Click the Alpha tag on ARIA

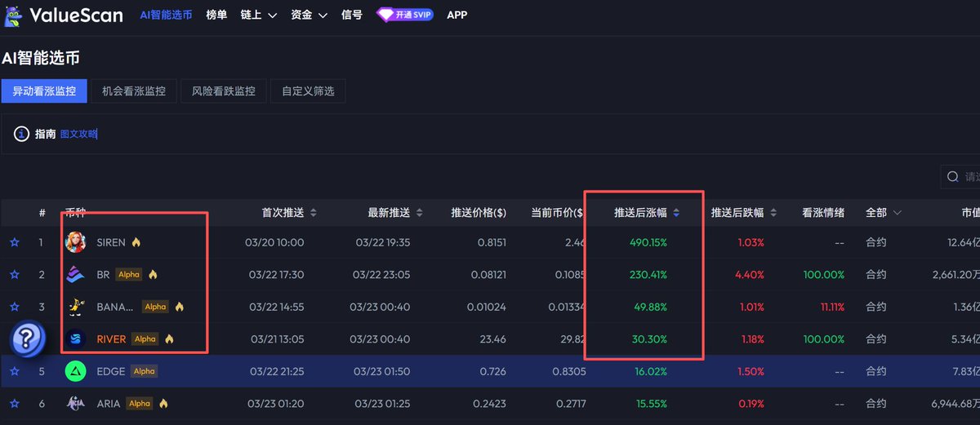pyautogui.click(x=140, y=403)
